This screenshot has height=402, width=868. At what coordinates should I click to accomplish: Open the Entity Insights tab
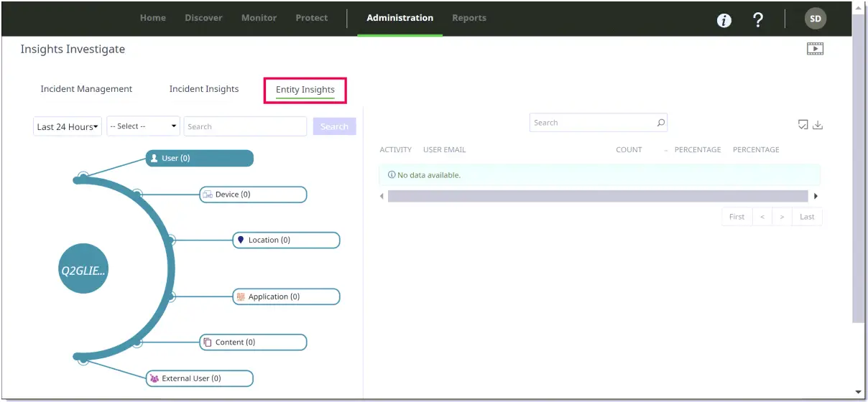[305, 90]
